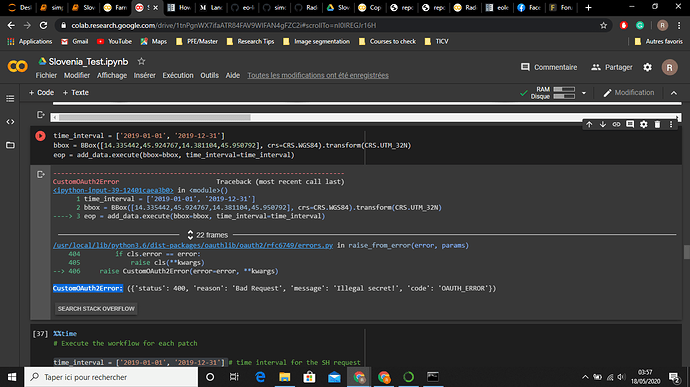Image resolution: width=690 pixels, height=387 pixels.
Task: Switch to Modification editing mode
Action: 628,92
